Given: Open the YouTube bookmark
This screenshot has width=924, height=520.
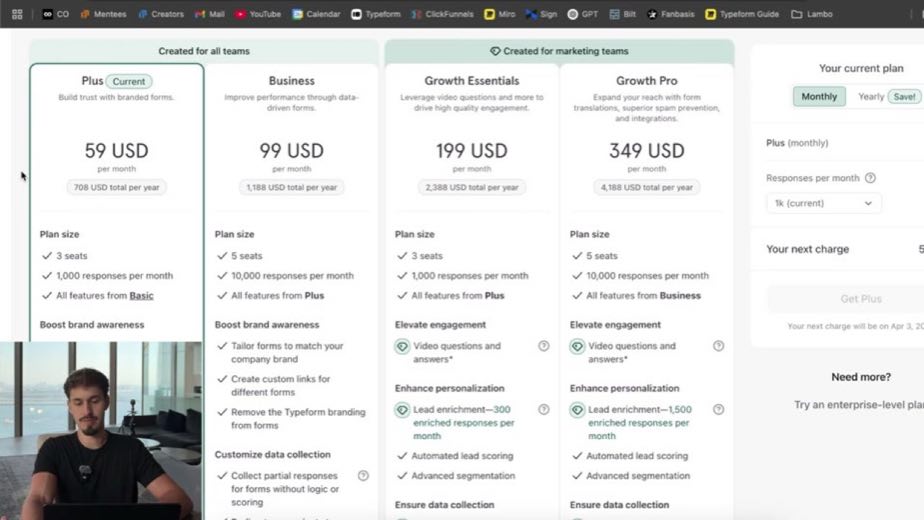Looking at the screenshot, I should pos(258,14).
